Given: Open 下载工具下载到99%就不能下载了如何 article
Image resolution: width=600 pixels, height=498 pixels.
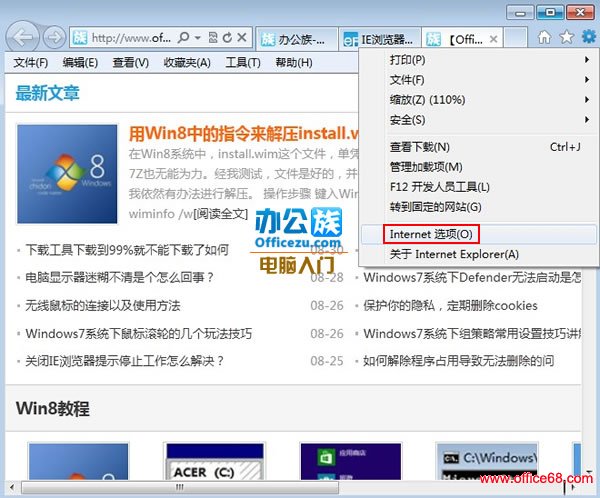Looking at the screenshot, I should coord(127,250).
